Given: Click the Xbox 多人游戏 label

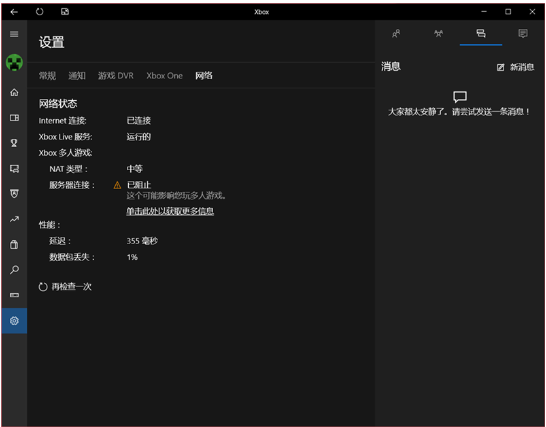Looking at the screenshot, I should coord(65,153).
